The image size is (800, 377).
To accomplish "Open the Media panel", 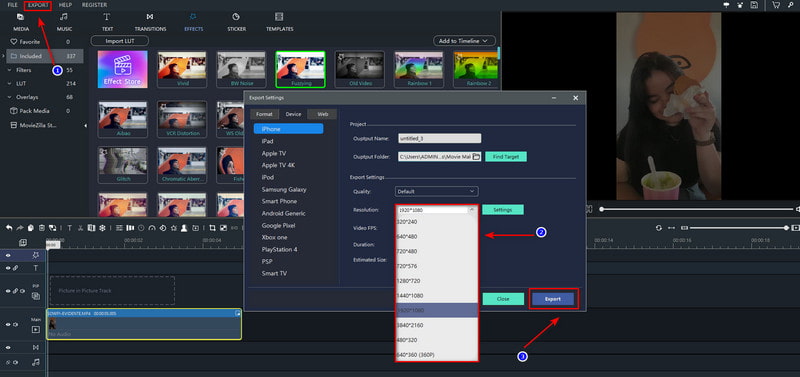I will 20,22.
